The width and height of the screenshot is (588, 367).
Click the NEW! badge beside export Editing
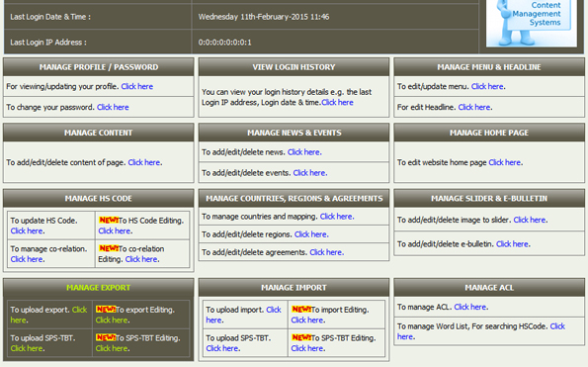point(106,310)
